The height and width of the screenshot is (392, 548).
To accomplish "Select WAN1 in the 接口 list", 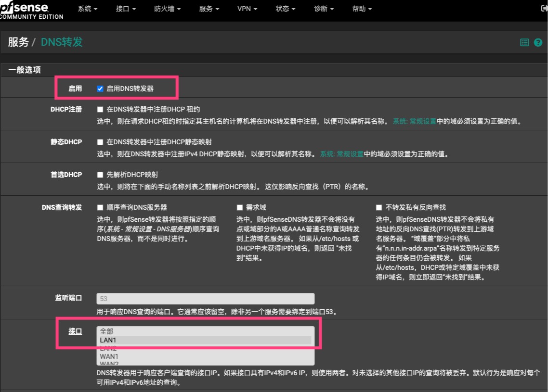I will 109,356.
